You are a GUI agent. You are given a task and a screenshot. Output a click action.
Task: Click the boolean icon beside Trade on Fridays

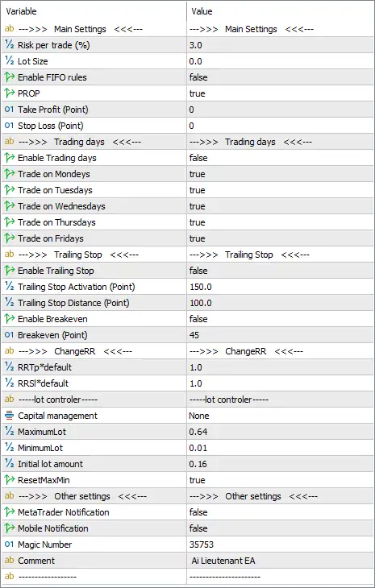pos(9,238)
